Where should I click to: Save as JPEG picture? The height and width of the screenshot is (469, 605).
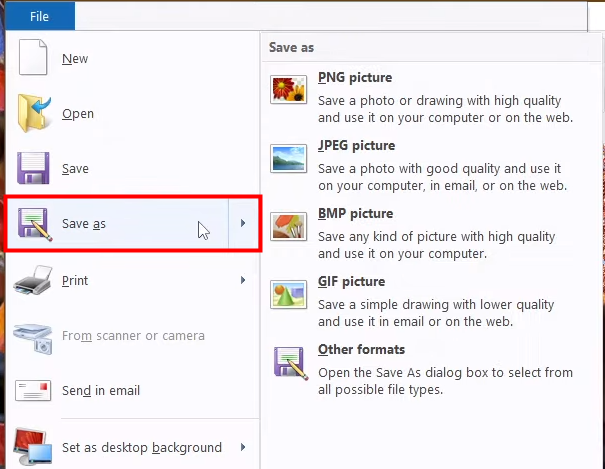point(431,165)
